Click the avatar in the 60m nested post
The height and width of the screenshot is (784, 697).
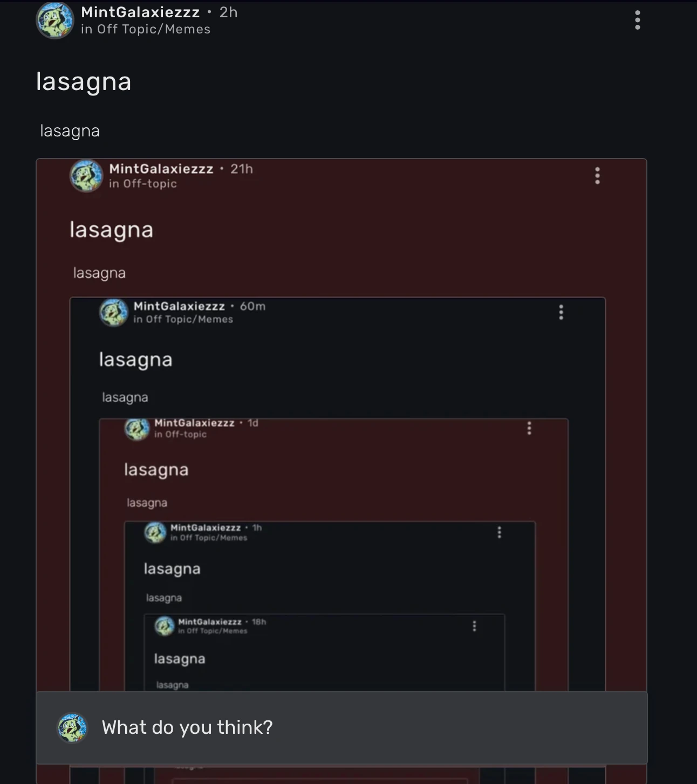click(113, 313)
